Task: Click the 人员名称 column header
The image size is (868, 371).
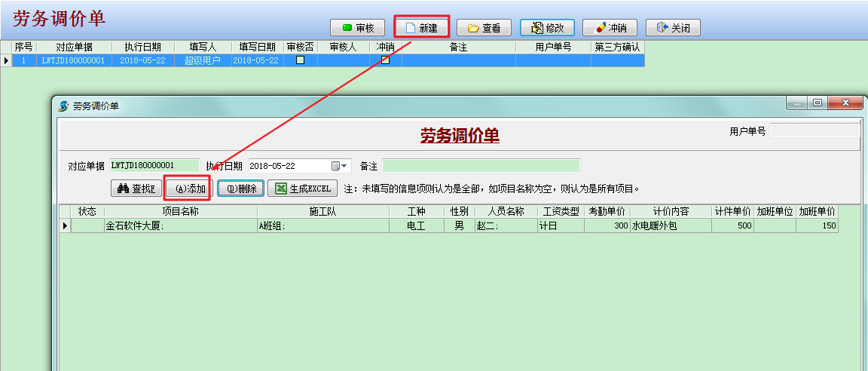Action: point(506,212)
